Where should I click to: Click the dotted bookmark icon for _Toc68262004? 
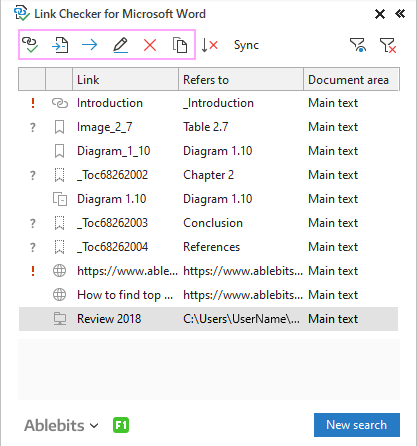(59, 247)
